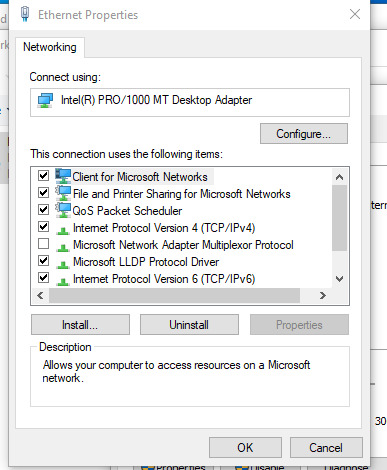Select "Client for Microsoft Networks" text row
387x470 pixels.
pyautogui.click(x=140, y=177)
